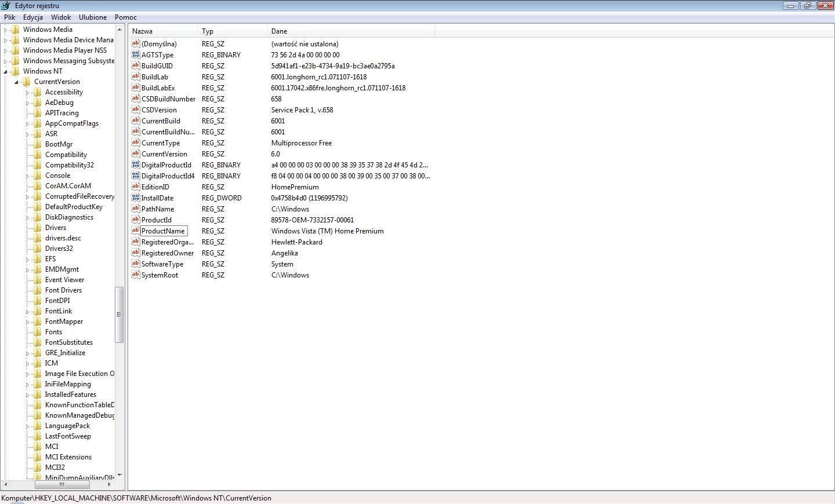The image size is (835, 504).
Task: Select the DiskDiagnostics tree key
Action: 69,217
